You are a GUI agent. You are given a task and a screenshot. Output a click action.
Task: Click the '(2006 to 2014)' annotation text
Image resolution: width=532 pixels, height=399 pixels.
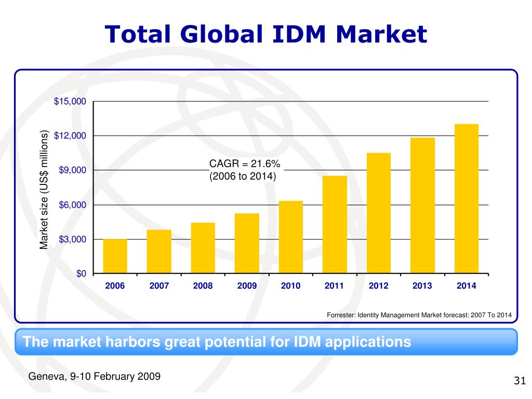[243, 176]
